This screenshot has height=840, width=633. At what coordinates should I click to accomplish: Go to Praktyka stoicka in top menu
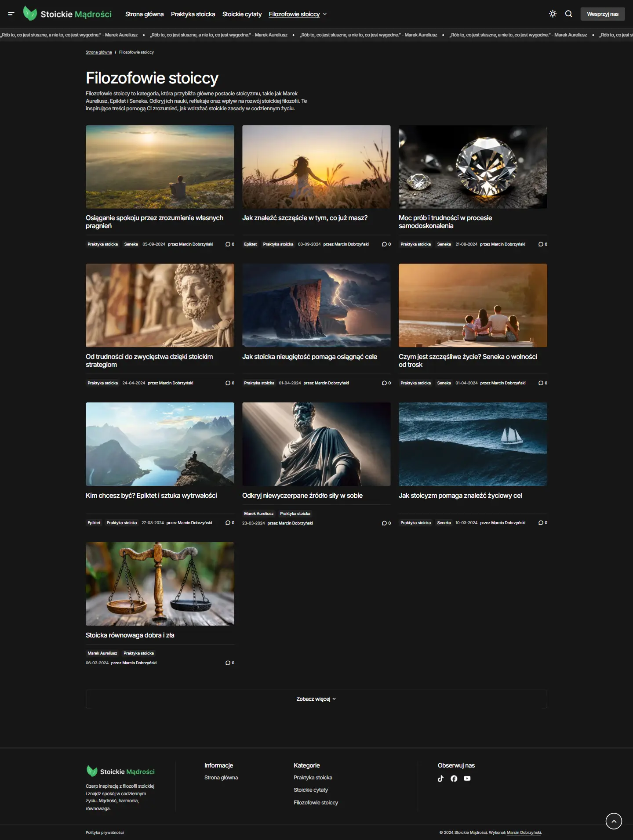(x=193, y=14)
